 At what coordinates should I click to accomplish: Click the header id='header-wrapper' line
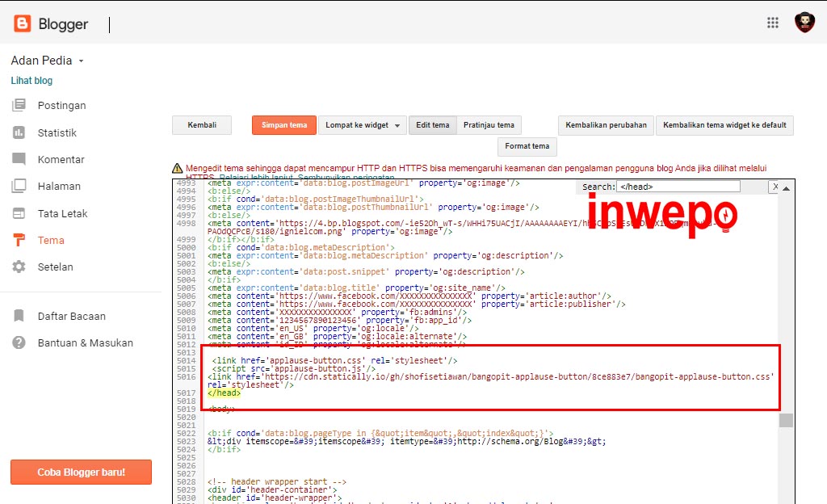point(275,498)
